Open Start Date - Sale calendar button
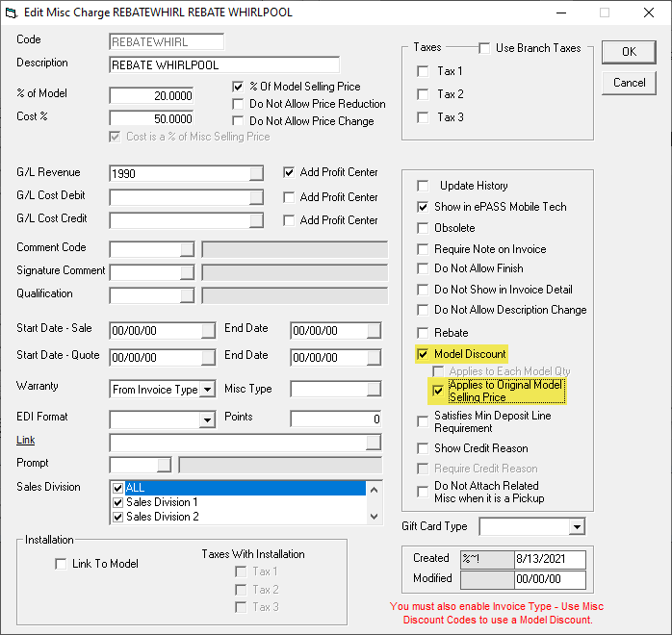This screenshot has width=672, height=635. (x=208, y=331)
